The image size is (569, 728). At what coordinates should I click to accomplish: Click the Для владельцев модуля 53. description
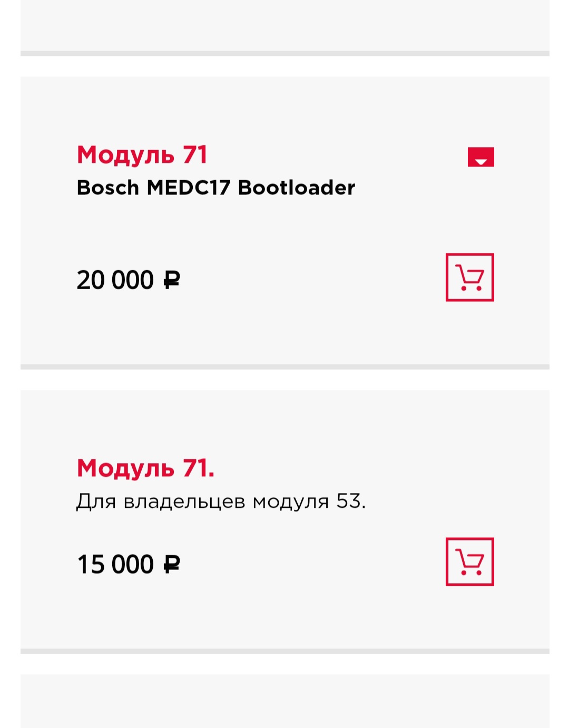(221, 501)
